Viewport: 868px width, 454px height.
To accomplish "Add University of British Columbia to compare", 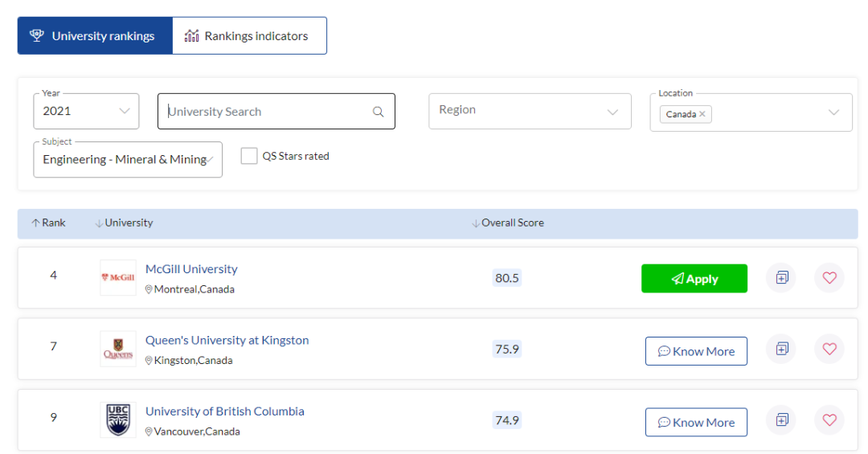I will pyautogui.click(x=781, y=420).
